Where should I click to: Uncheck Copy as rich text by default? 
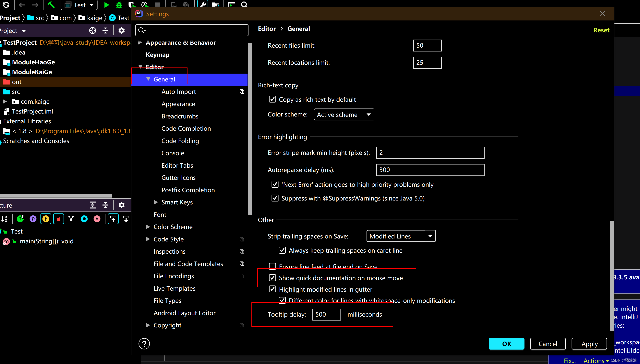272,99
